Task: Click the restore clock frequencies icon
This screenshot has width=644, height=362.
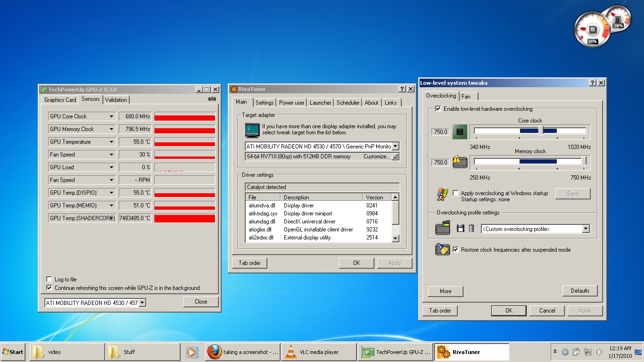Action: pyautogui.click(x=442, y=249)
